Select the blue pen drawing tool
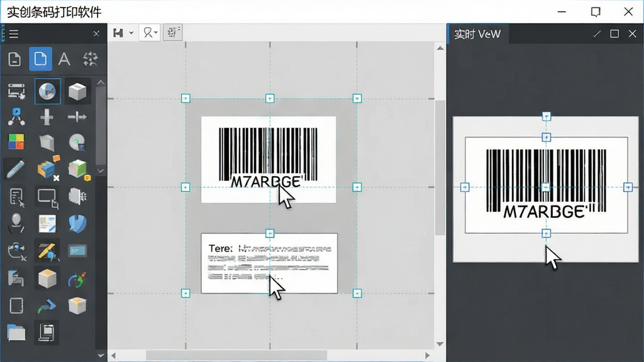This screenshot has width=644, height=362. pos(15,169)
